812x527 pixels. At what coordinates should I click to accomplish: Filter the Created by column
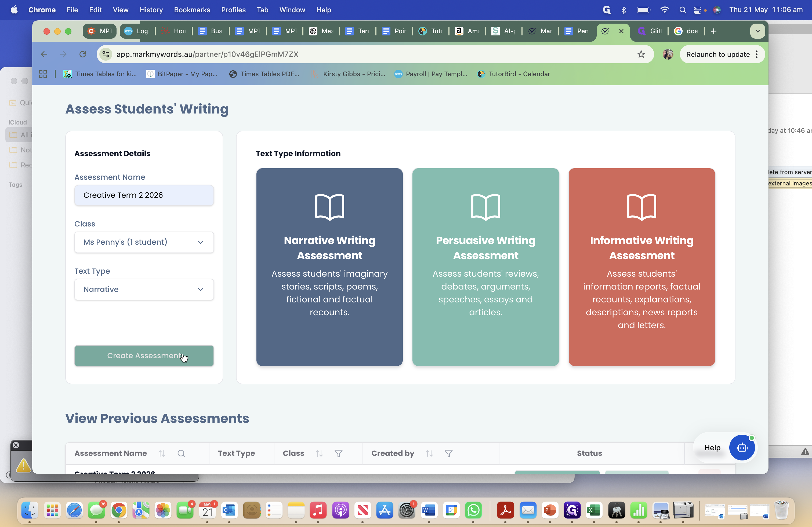pos(449,453)
